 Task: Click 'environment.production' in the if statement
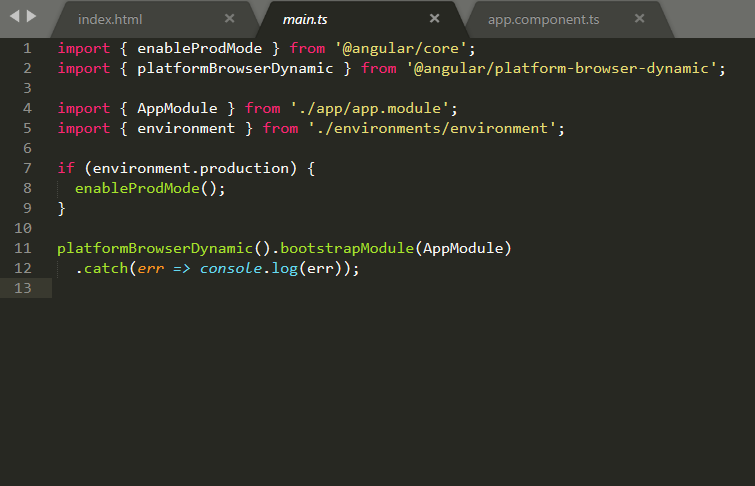(x=190, y=168)
